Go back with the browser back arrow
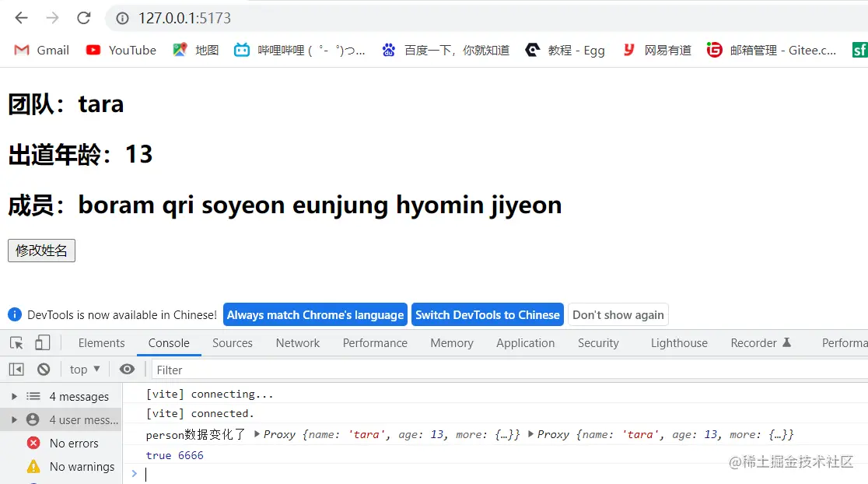The width and height of the screenshot is (868, 484). point(22,18)
